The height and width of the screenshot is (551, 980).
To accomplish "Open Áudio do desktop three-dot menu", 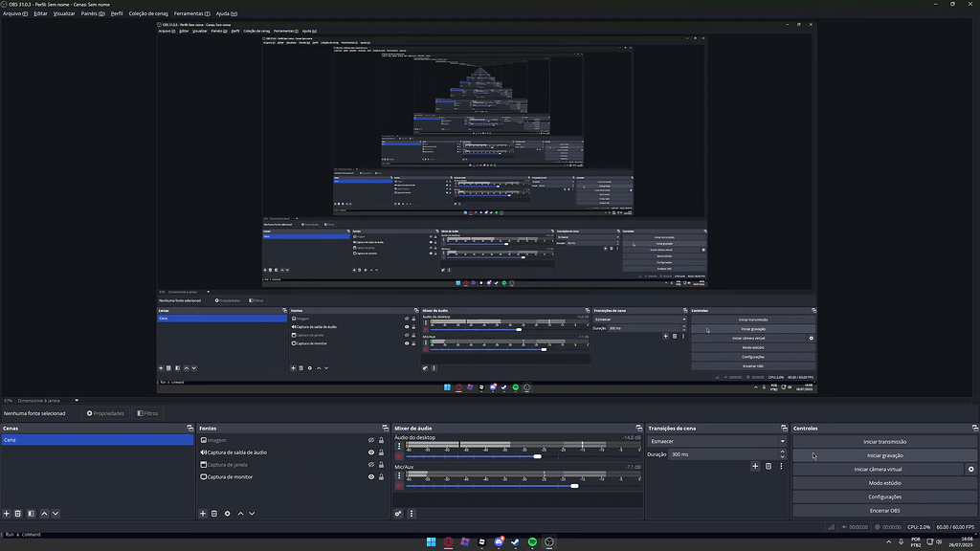I will click(399, 446).
